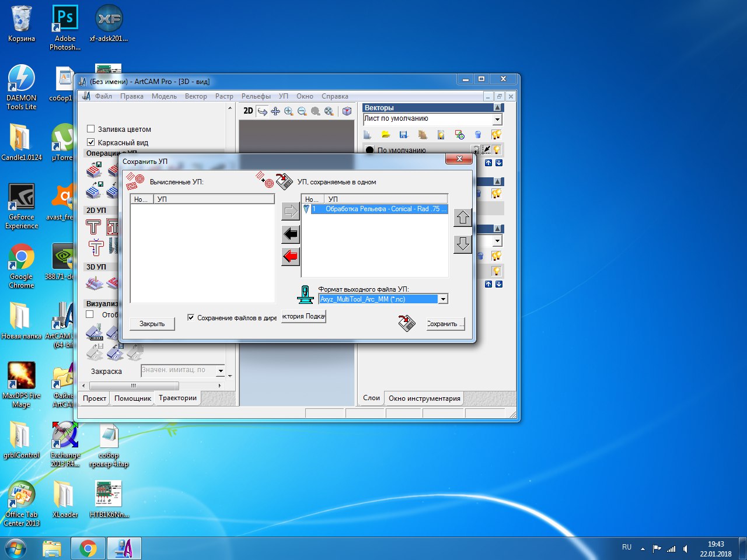Expand the Лист по умолчанию dropdown
Image resolution: width=747 pixels, height=560 pixels.
(497, 119)
